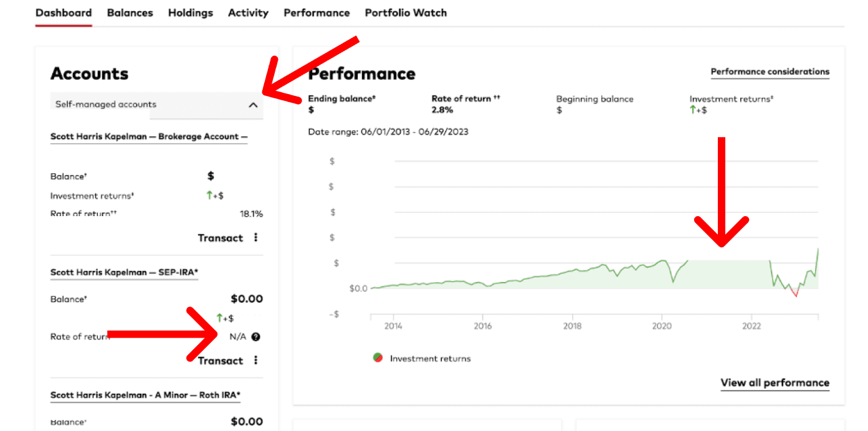Image resolution: width=868 pixels, height=431 pixels.
Task: Click the help icon beside N/A rate of return
Action: point(255,337)
